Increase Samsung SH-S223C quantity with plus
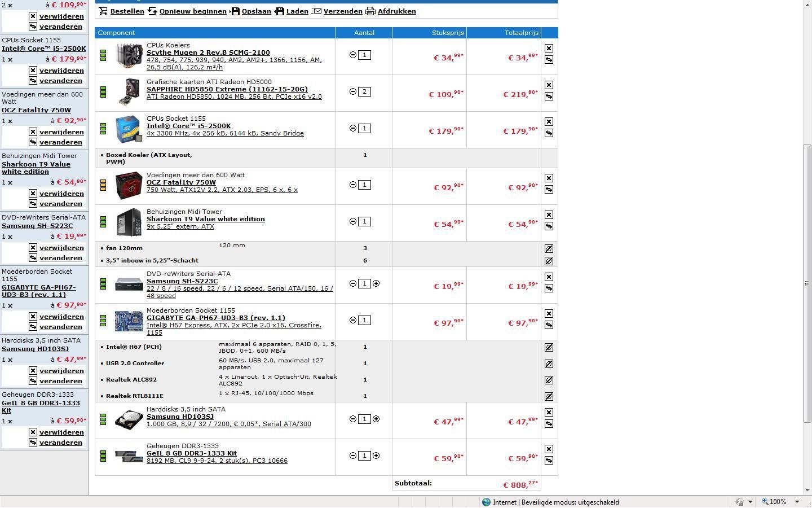Screen dimensions: 812x508 tap(376, 283)
